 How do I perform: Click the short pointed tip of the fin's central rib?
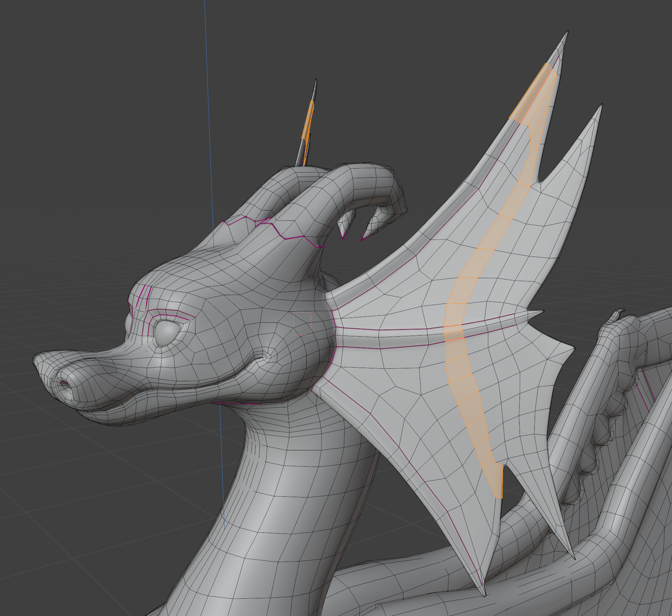coord(542,312)
